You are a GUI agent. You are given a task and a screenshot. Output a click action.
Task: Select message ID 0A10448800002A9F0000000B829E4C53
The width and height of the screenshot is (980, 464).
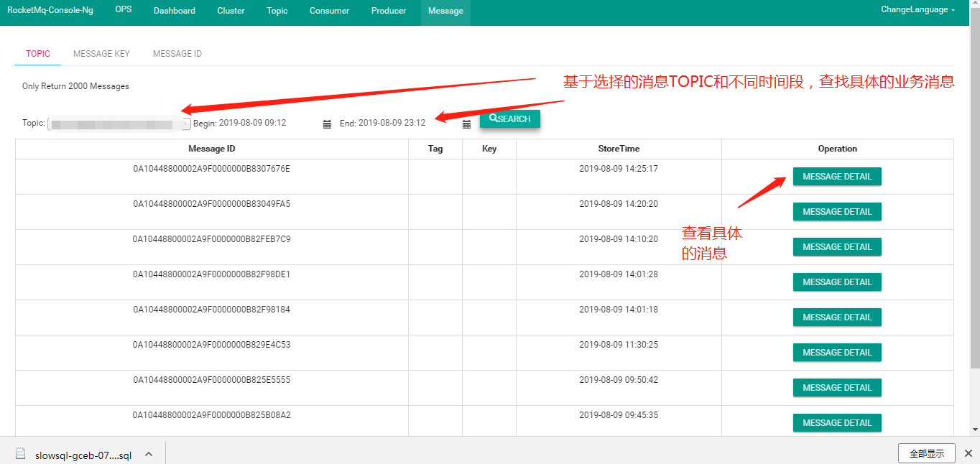[212, 345]
